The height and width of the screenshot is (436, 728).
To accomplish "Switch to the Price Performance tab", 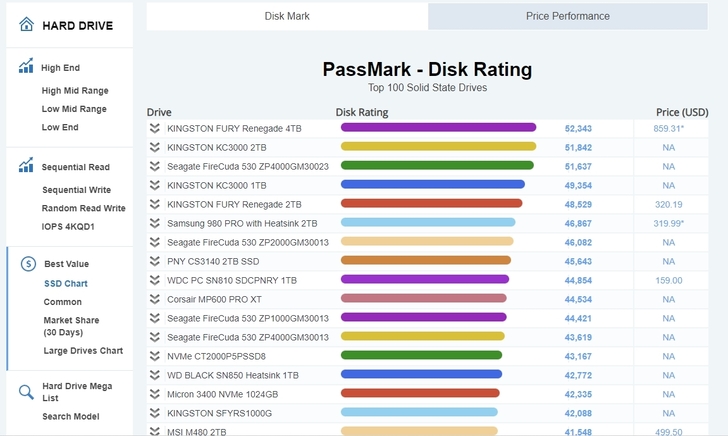I will coord(567,16).
